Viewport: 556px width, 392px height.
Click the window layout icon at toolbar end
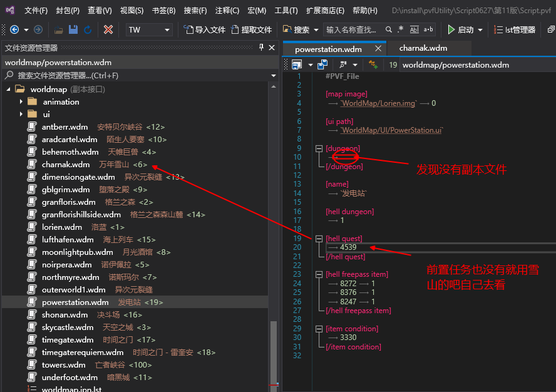[551, 30]
